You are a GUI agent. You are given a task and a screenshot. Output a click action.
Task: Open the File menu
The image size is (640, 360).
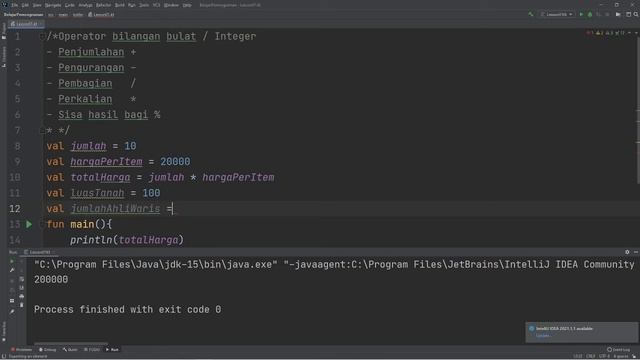pyautogui.click(x=15, y=5)
